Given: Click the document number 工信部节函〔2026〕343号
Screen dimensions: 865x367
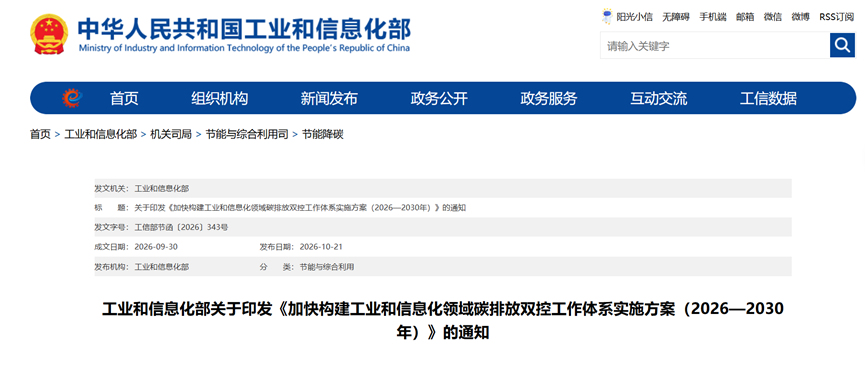Looking at the screenshot, I should (181, 227).
